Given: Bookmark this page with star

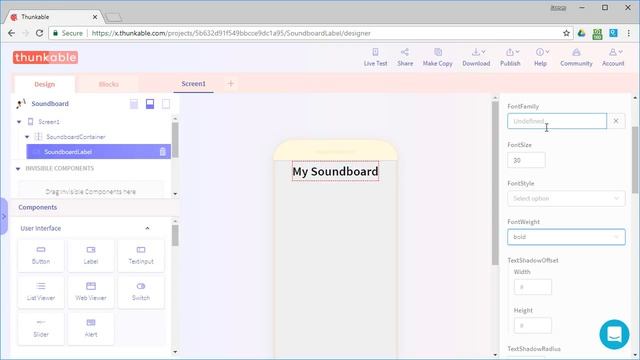Looking at the screenshot, I should (566, 33).
